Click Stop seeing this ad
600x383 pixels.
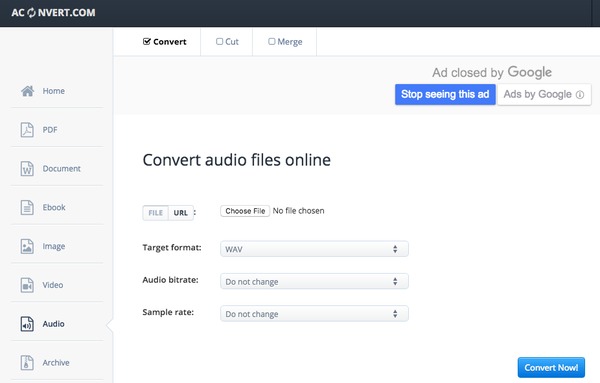pyautogui.click(x=445, y=95)
